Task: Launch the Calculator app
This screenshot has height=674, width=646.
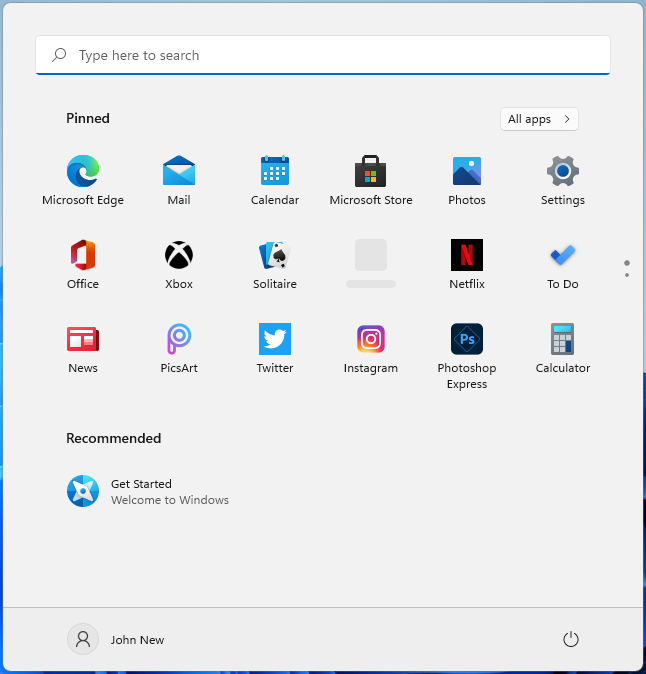Action: click(x=563, y=349)
